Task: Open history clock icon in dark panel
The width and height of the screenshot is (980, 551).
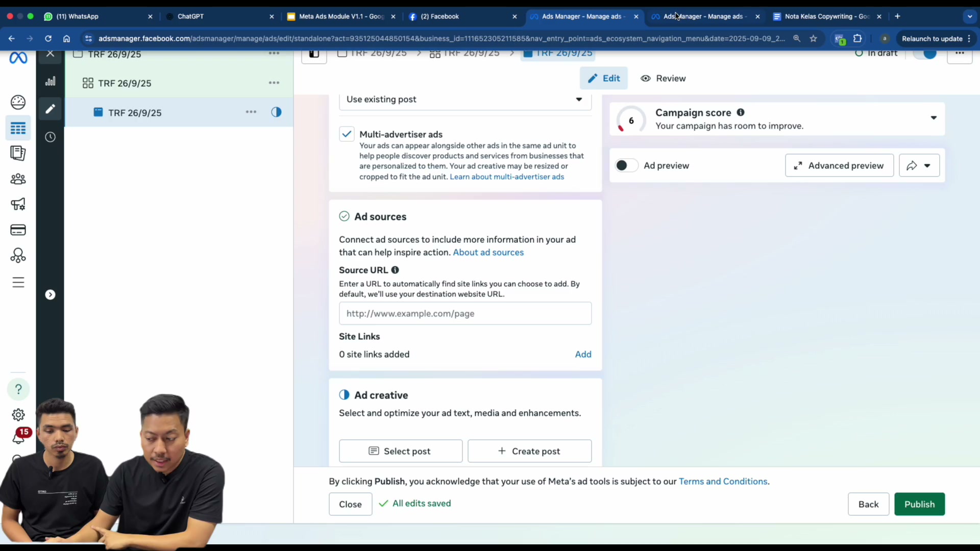Action: coord(50,137)
